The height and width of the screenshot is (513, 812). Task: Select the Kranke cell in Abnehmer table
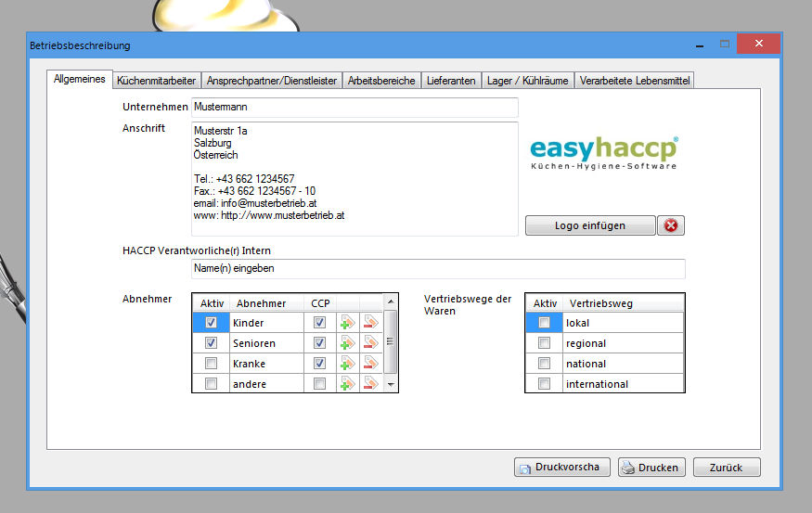pos(266,364)
